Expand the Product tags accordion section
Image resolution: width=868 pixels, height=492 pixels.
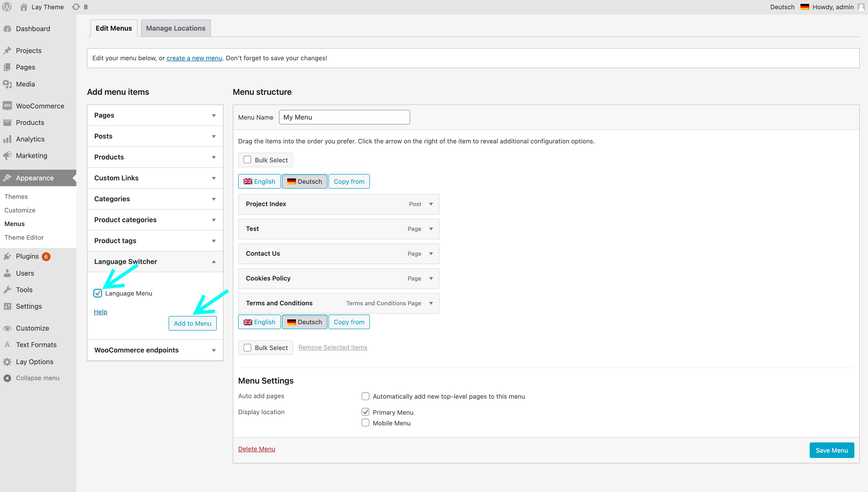click(155, 241)
